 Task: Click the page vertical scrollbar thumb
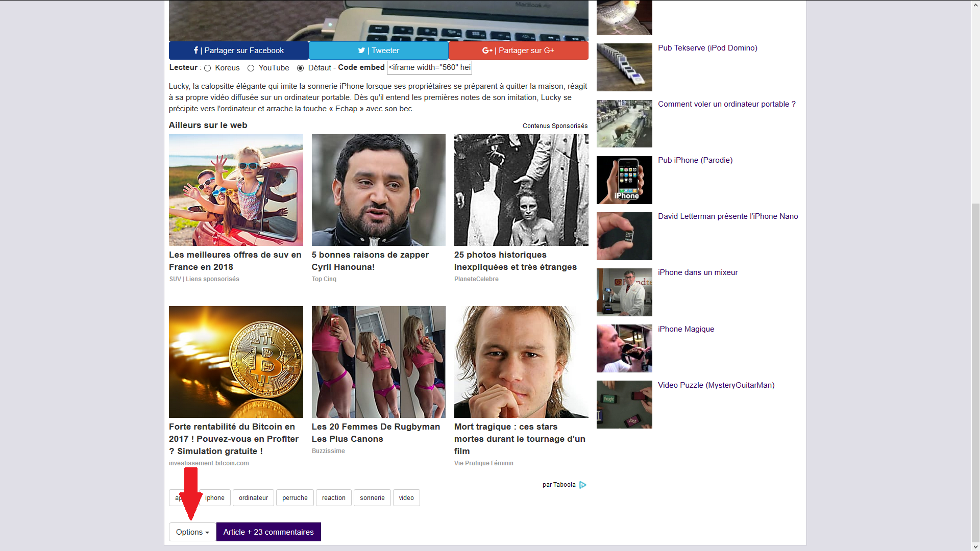click(x=975, y=372)
